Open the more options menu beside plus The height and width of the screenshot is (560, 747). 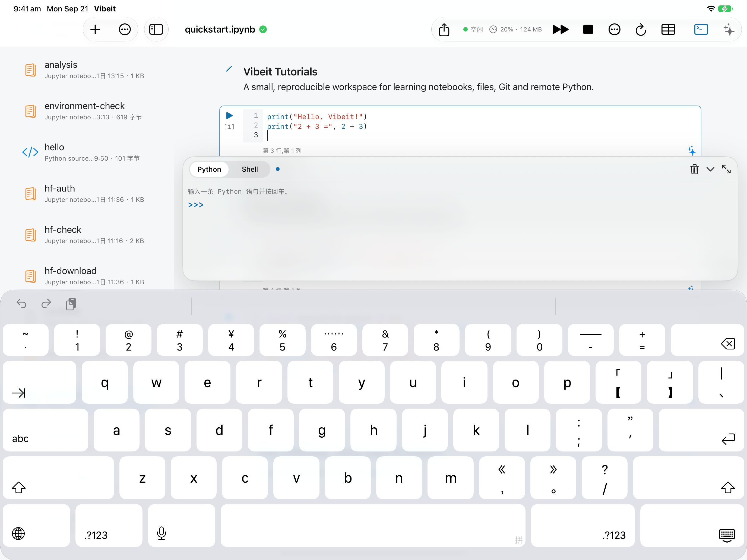pos(125,30)
